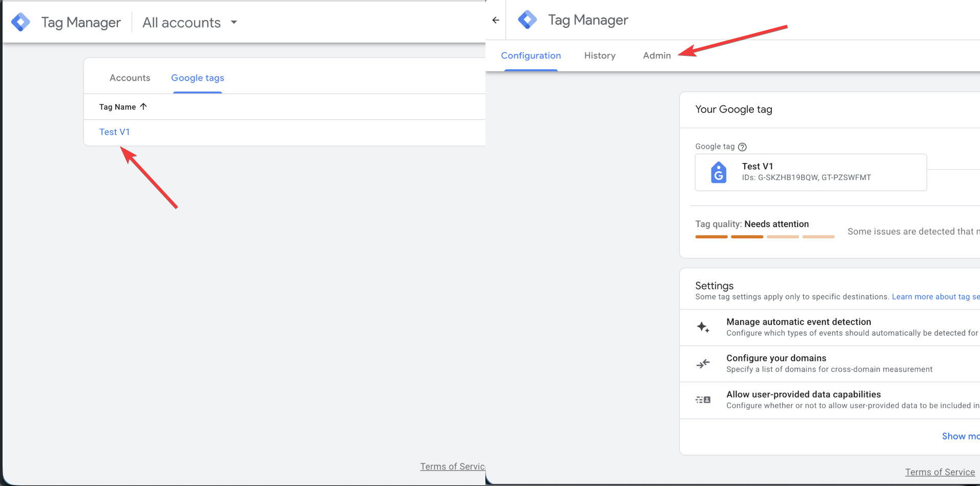The width and height of the screenshot is (980, 486).
Task: Click the user-provided data capabilities icon
Action: coord(702,400)
